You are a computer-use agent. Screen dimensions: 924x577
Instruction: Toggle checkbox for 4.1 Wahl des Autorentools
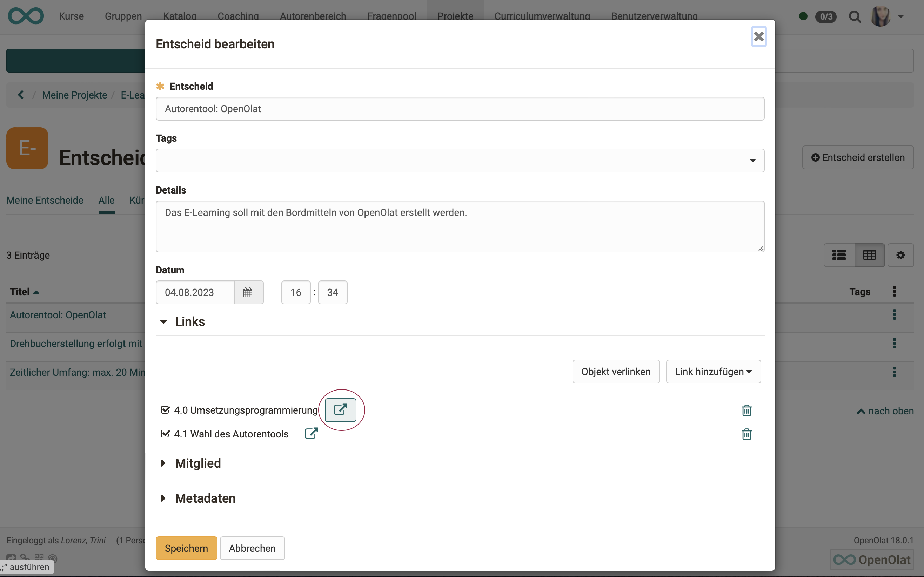165,434
